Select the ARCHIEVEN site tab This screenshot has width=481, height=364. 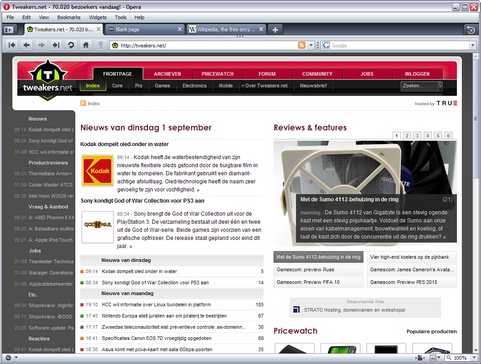click(167, 74)
